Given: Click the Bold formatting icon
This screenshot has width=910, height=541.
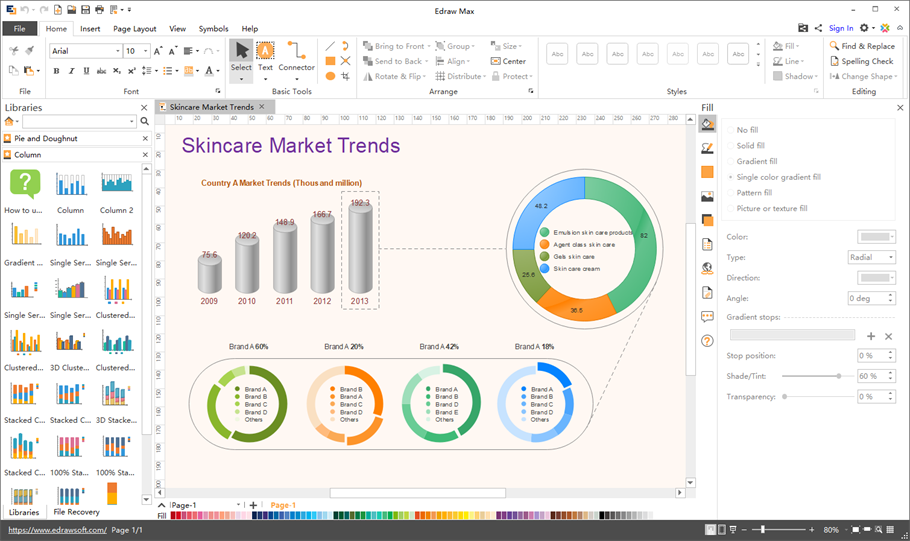Looking at the screenshot, I should point(56,71).
